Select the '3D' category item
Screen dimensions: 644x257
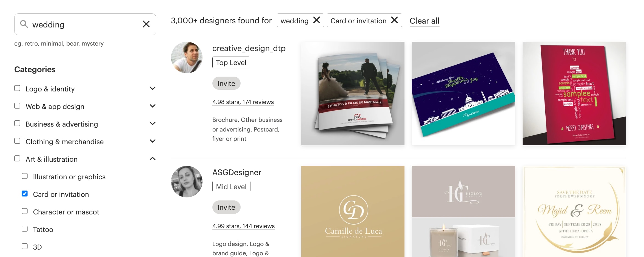(25, 246)
